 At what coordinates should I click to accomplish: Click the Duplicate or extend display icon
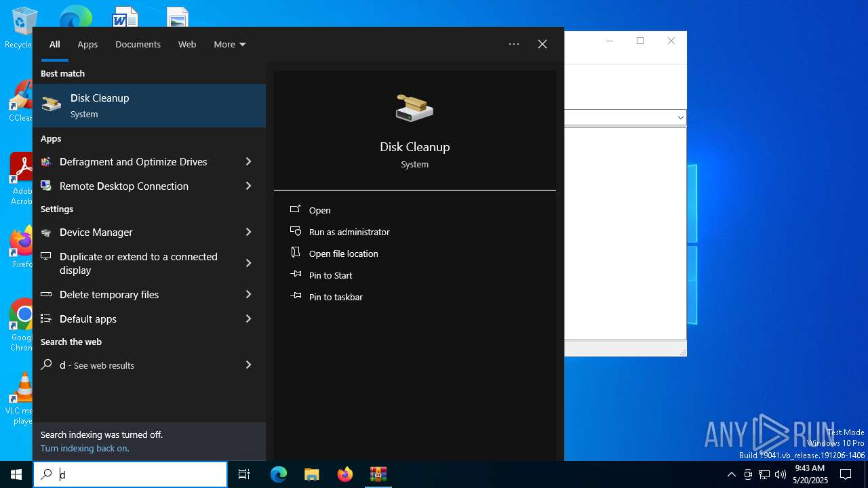[46, 256]
